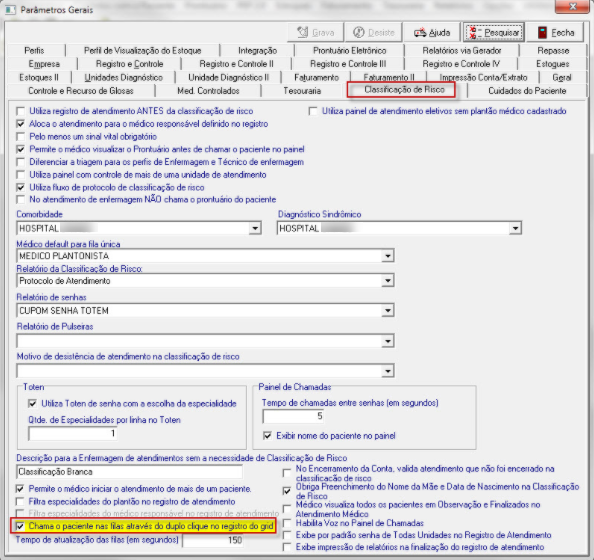Screen dimensions: 594x560
Task: Open the Médico default para fila única dropdown
Action: (388, 256)
